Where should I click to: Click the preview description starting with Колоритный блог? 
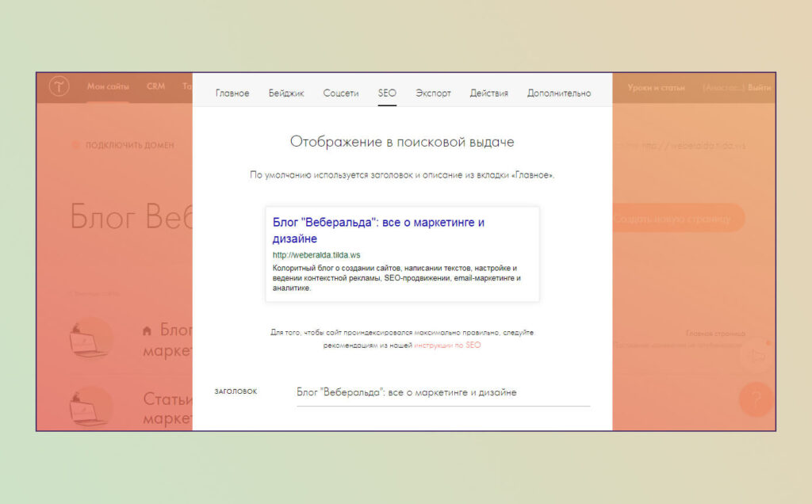point(396,278)
